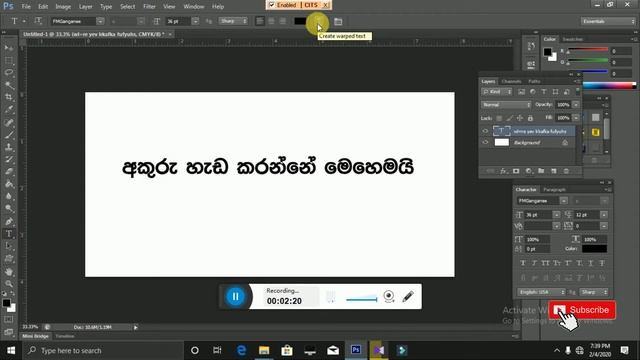Toggle the faux bold style in Character panel

pyautogui.click(x=523, y=263)
